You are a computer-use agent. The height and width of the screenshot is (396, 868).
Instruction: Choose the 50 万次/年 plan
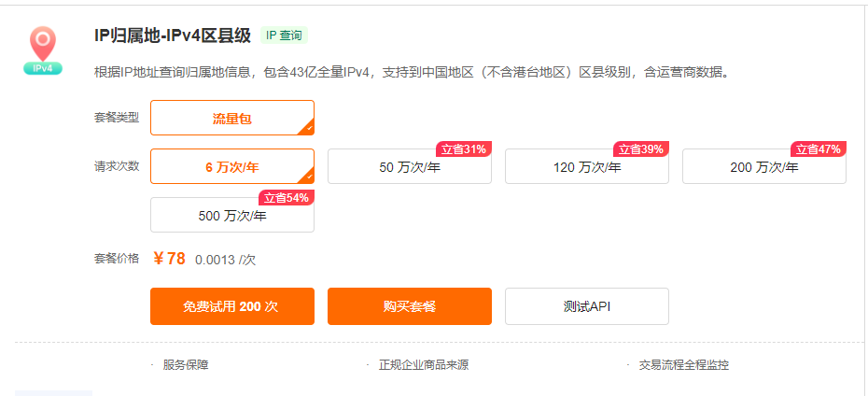click(x=409, y=168)
